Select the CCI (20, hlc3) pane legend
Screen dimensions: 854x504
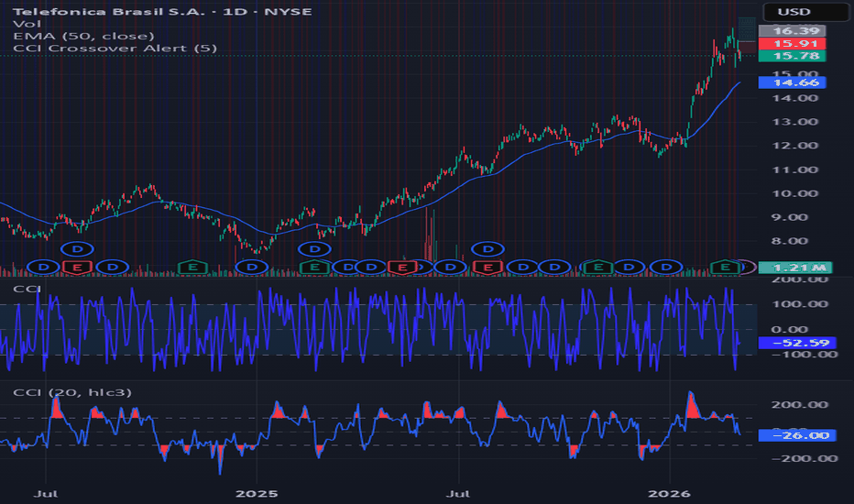[x=71, y=392]
